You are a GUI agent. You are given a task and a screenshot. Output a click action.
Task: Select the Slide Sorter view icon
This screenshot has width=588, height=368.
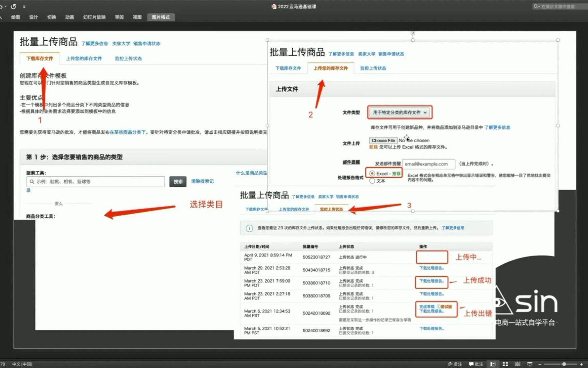point(506,364)
